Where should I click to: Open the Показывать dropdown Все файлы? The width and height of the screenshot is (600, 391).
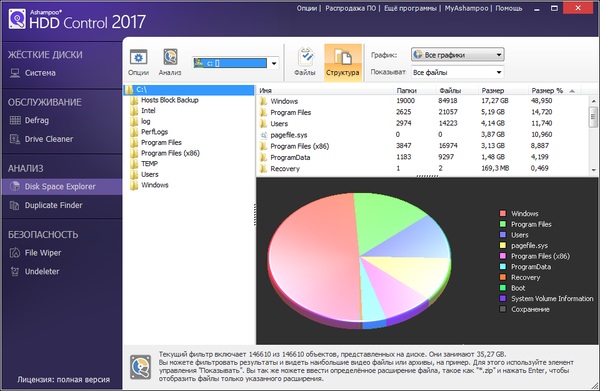click(x=458, y=72)
